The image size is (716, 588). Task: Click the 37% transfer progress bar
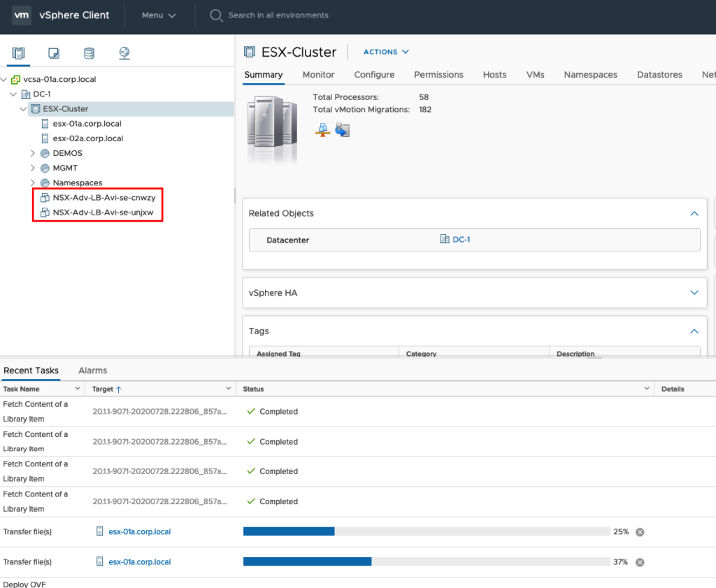[426, 562]
